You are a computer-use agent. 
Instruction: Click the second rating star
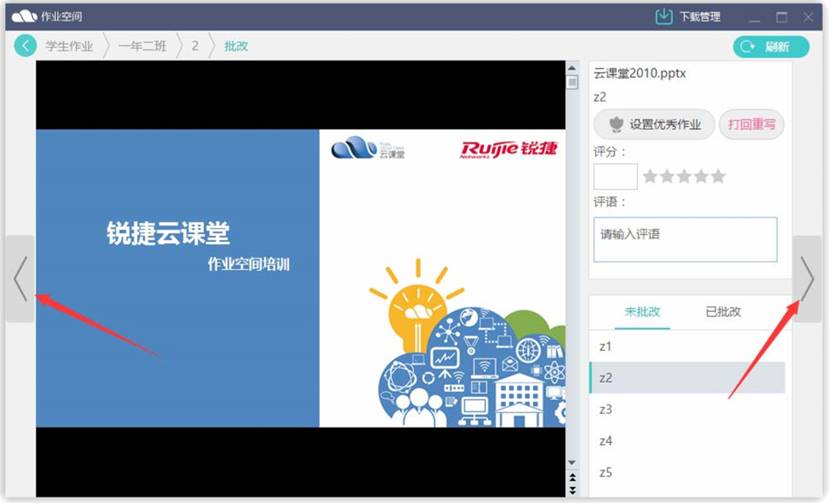click(667, 176)
